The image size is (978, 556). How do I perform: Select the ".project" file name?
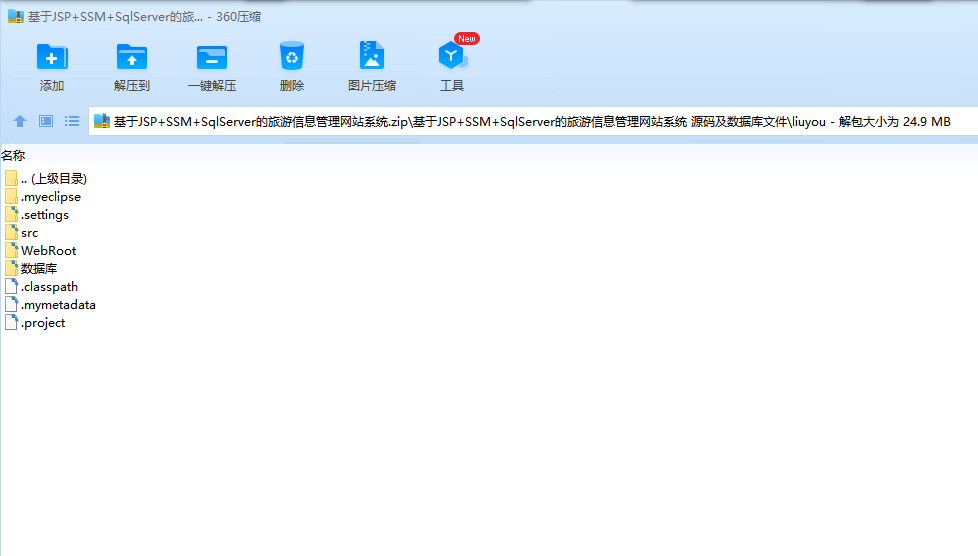pos(43,323)
